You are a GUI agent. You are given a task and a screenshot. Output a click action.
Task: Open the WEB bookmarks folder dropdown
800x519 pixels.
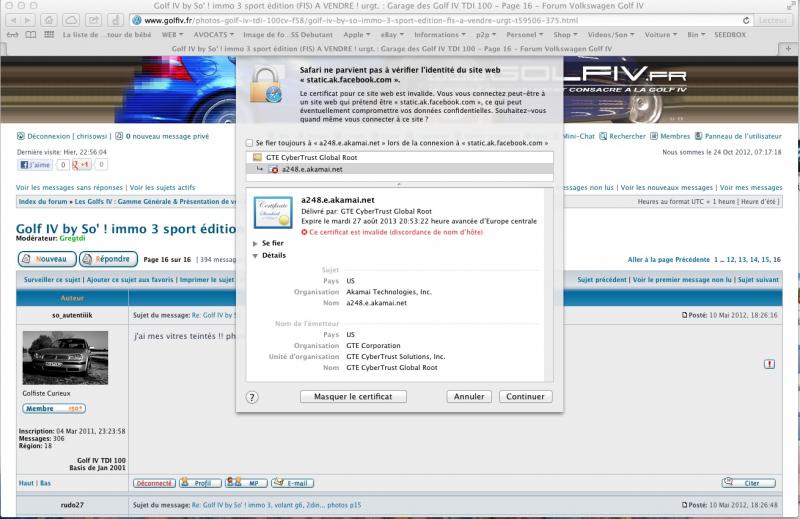[x=172, y=35]
